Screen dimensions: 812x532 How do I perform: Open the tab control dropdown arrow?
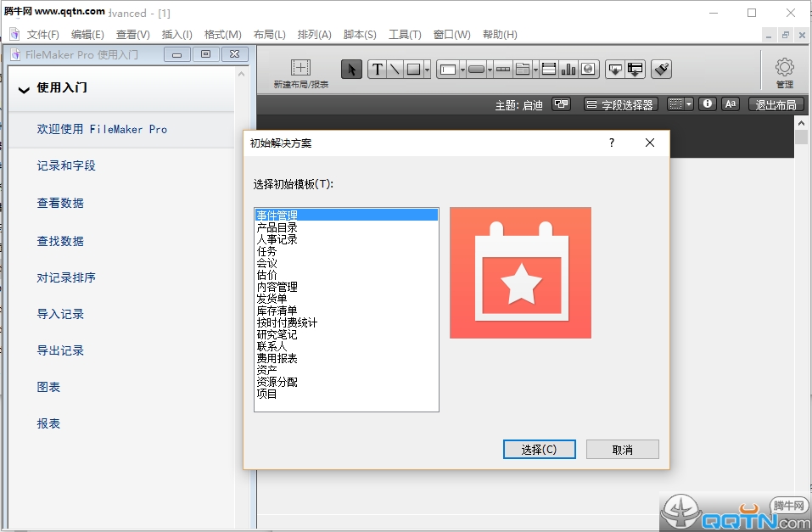(x=535, y=69)
